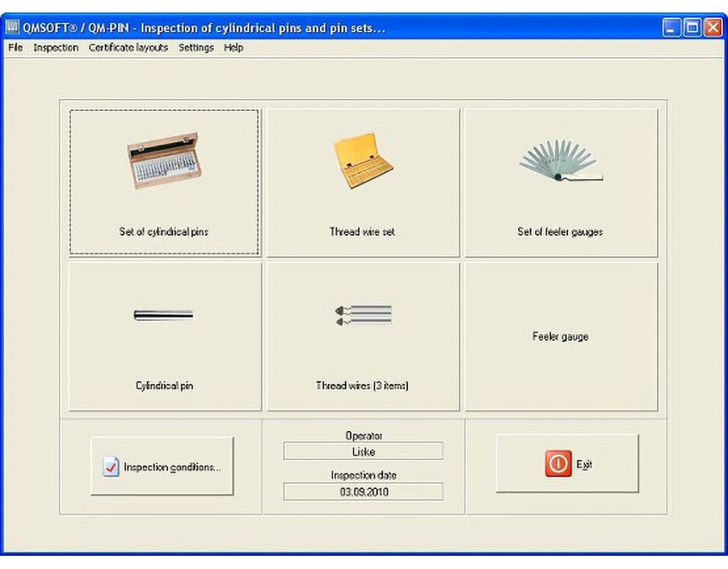Click the Inspection date field 03.09.2010
Screen dimensions: 728x569
point(363,491)
